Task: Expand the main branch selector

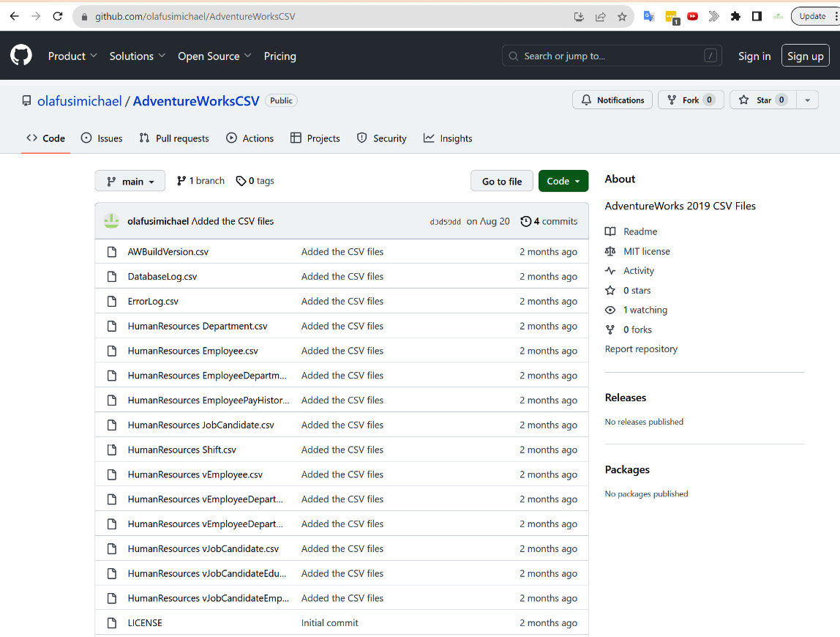Action: [x=130, y=182]
